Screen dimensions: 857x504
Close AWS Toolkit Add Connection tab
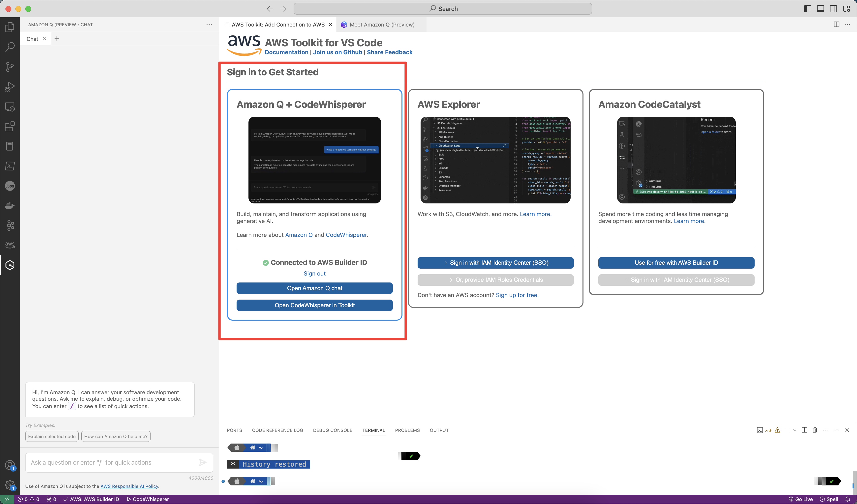point(331,25)
